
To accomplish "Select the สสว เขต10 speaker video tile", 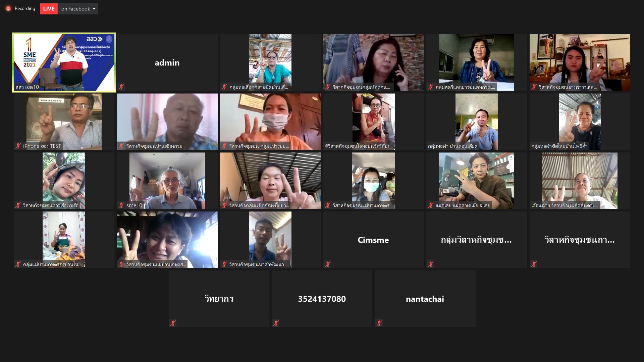I will pyautogui.click(x=64, y=62).
